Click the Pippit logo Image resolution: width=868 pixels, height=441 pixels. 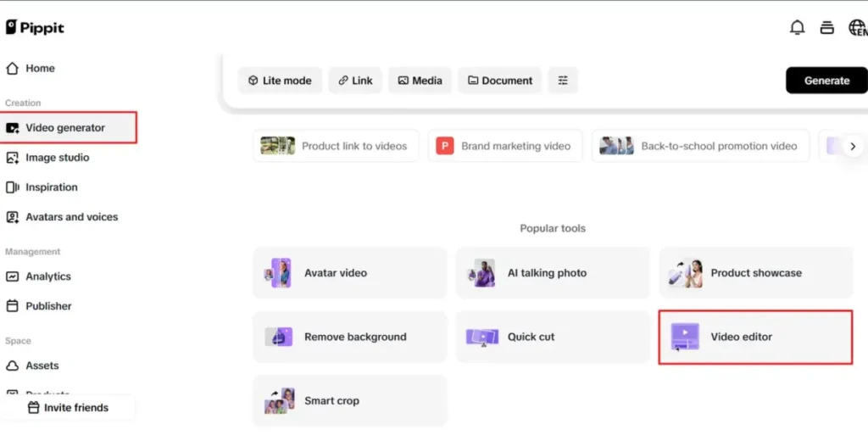point(35,27)
